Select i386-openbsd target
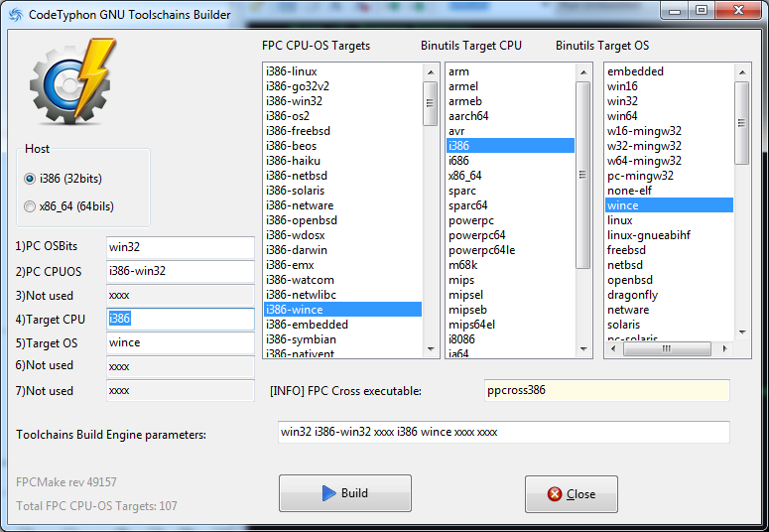769x532 pixels. tap(342, 220)
